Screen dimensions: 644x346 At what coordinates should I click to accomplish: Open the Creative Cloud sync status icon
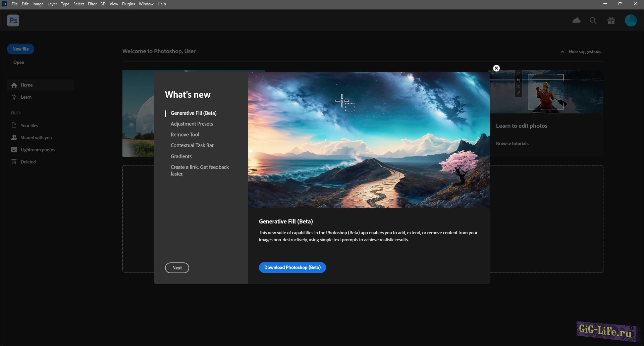[x=576, y=20]
